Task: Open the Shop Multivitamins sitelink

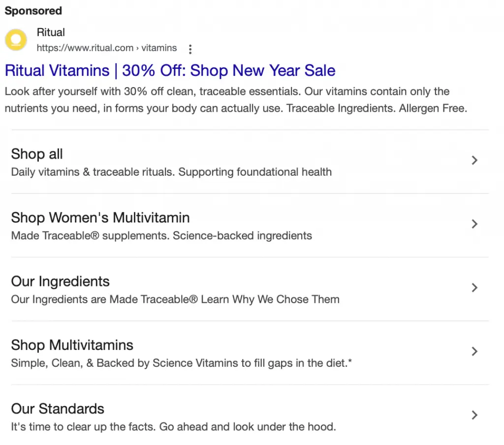Action: coord(72,345)
